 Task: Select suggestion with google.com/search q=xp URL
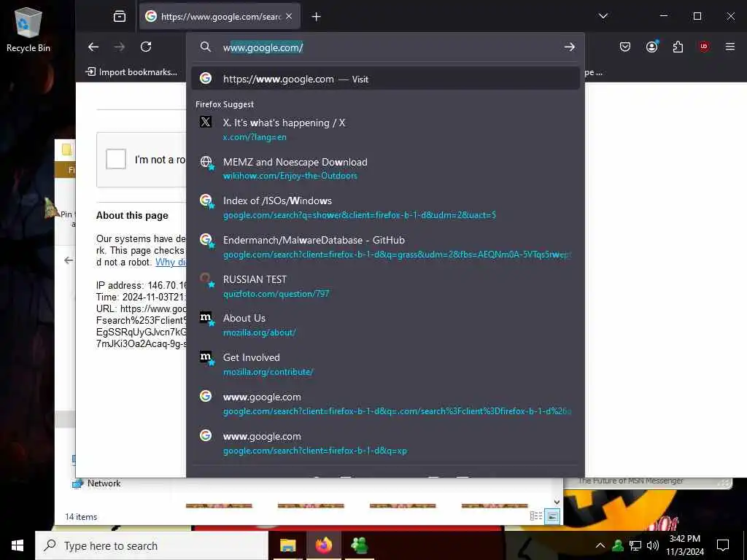pos(385,443)
